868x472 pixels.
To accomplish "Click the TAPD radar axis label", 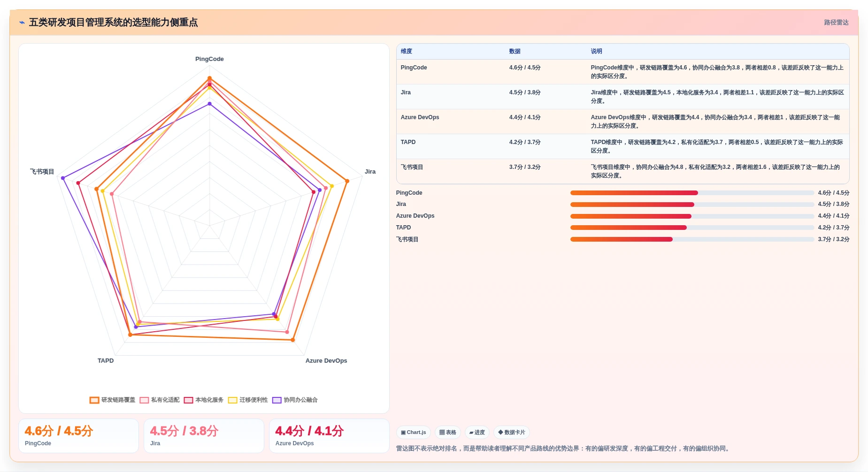I will pyautogui.click(x=106, y=361).
